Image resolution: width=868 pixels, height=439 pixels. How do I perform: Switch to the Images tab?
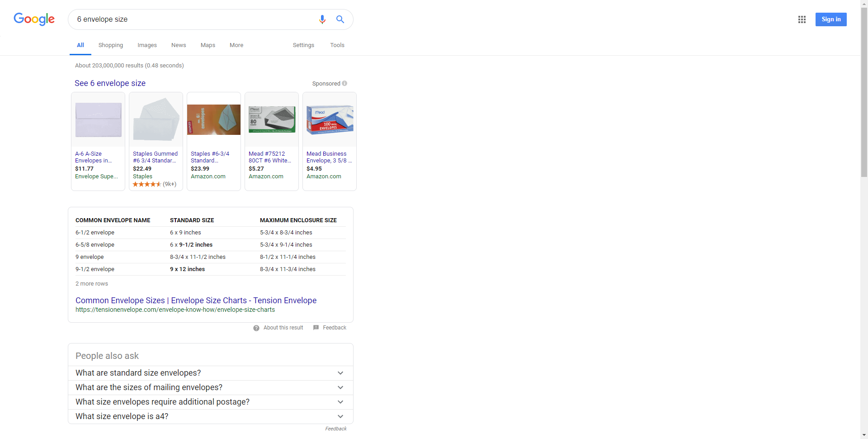click(147, 45)
